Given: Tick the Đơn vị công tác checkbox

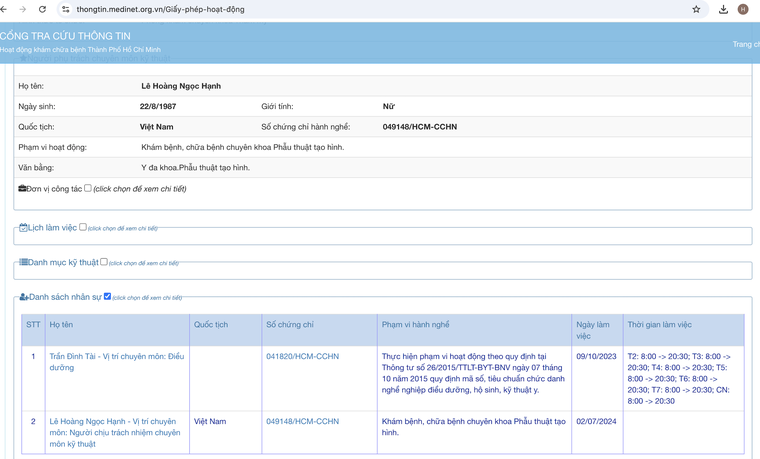Looking at the screenshot, I should [x=88, y=188].
